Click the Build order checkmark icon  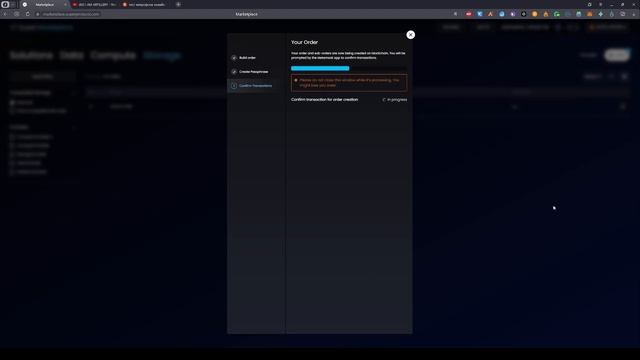(234, 58)
